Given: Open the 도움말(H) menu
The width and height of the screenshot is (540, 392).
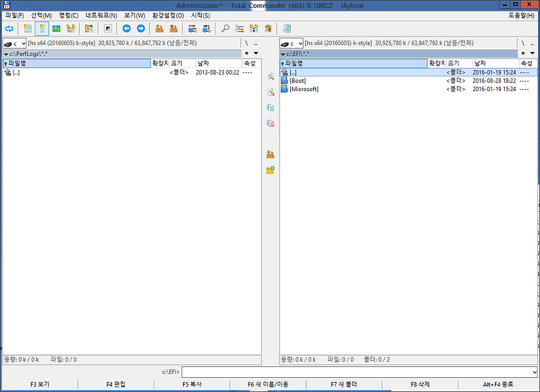Looking at the screenshot, I should tap(521, 16).
